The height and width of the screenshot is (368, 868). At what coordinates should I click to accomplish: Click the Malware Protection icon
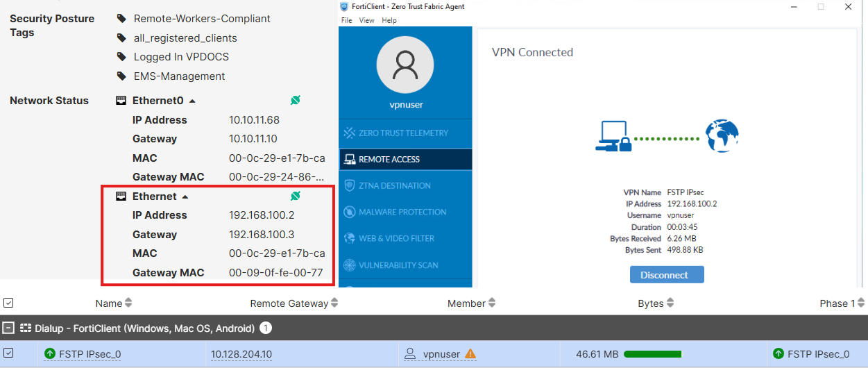click(350, 212)
